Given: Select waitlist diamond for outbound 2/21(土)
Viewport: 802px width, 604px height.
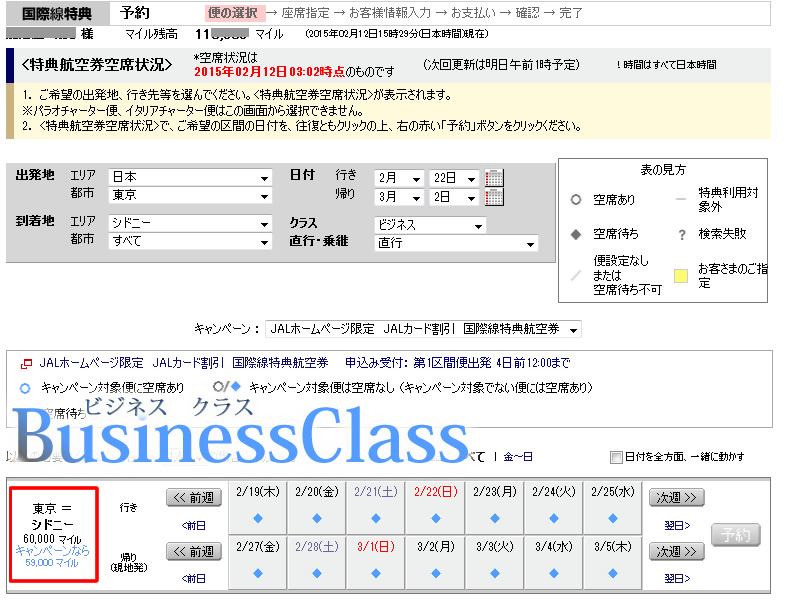Looking at the screenshot, I should [x=376, y=519].
